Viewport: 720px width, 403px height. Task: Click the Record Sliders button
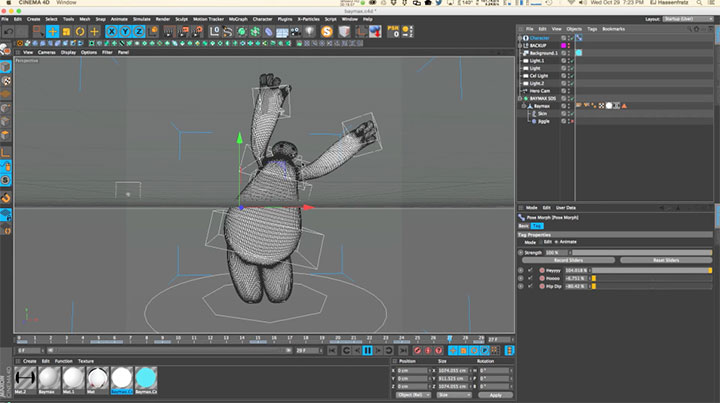pos(568,260)
